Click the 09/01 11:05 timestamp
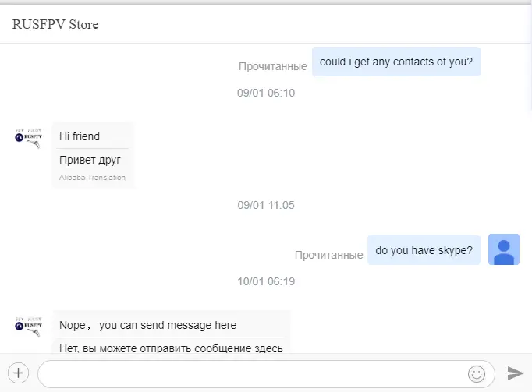The width and height of the screenshot is (532, 392). pyautogui.click(x=266, y=205)
